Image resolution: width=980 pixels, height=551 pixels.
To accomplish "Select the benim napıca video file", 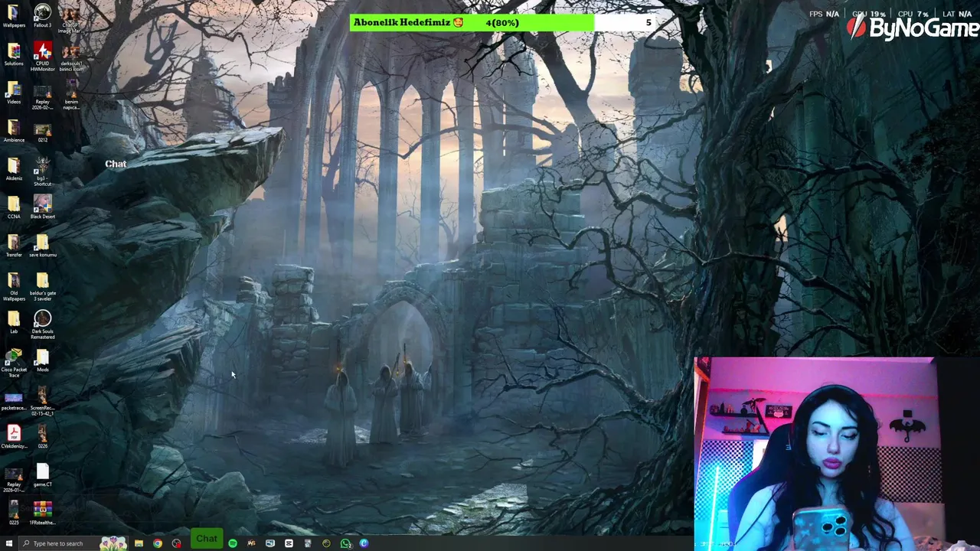I will point(71,95).
